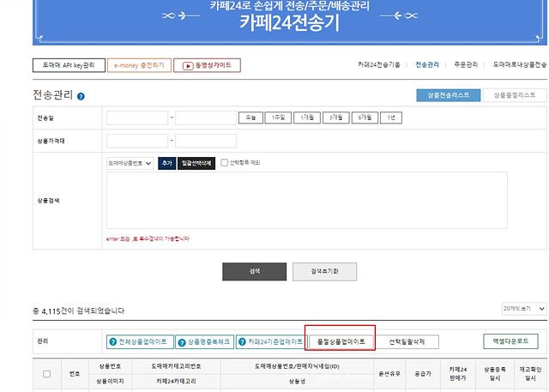This screenshot has height=392, width=549.
Task: Click the 추가 button
Action: tap(167, 164)
